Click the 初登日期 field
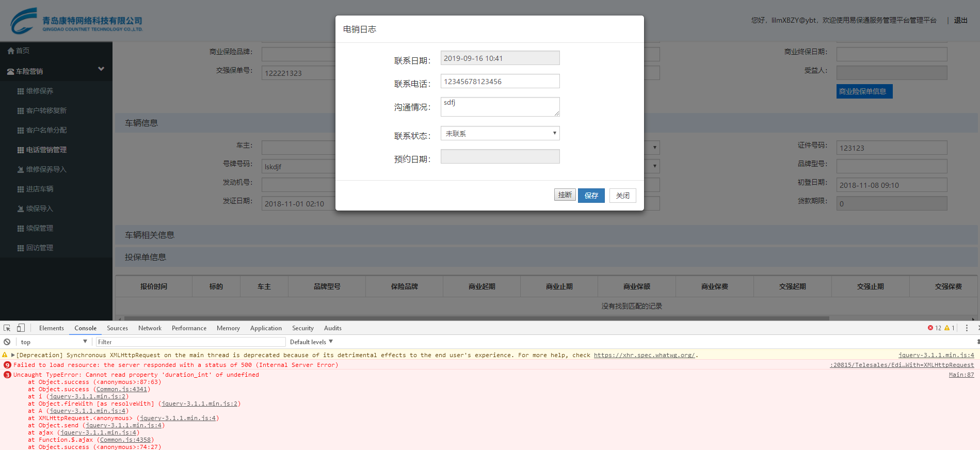This screenshot has width=980, height=450. click(892, 185)
